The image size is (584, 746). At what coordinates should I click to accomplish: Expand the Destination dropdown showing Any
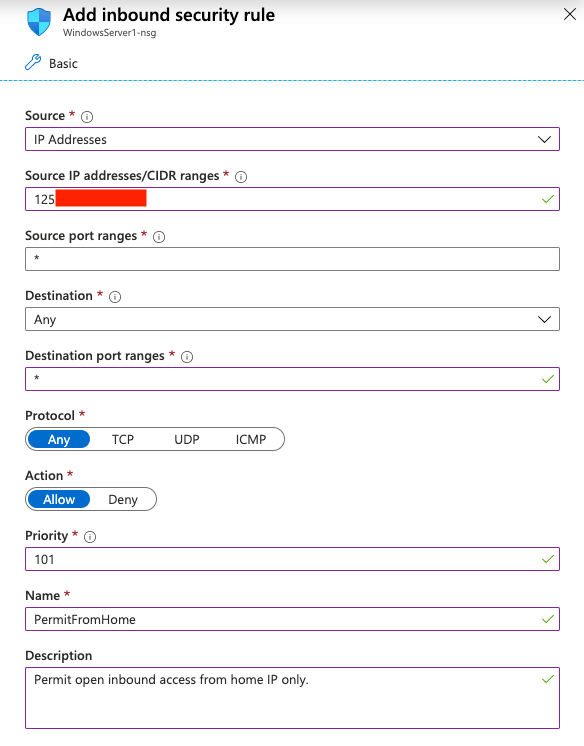pyautogui.click(x=292, y=319)
